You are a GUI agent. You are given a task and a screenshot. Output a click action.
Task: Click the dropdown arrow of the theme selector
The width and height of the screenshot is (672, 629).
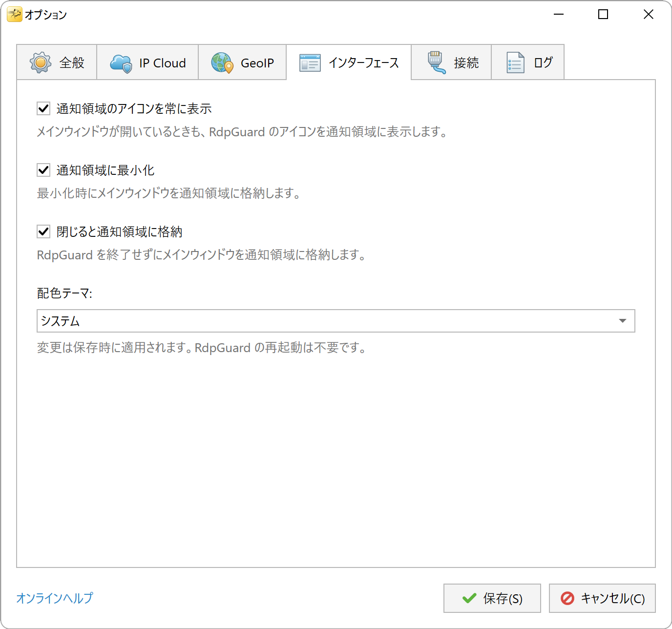(x=622, y=321)
